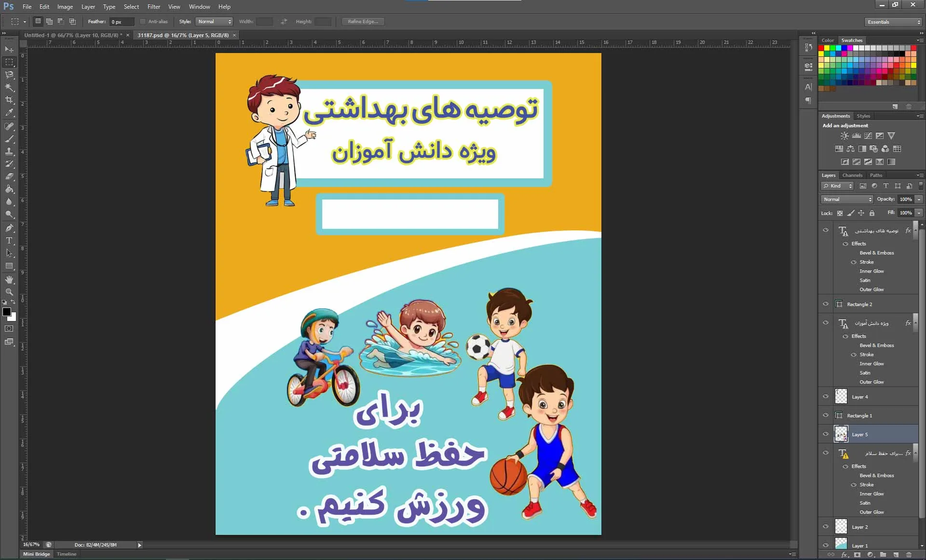
Task: Select the Hand tool
Action: (9, 280)
